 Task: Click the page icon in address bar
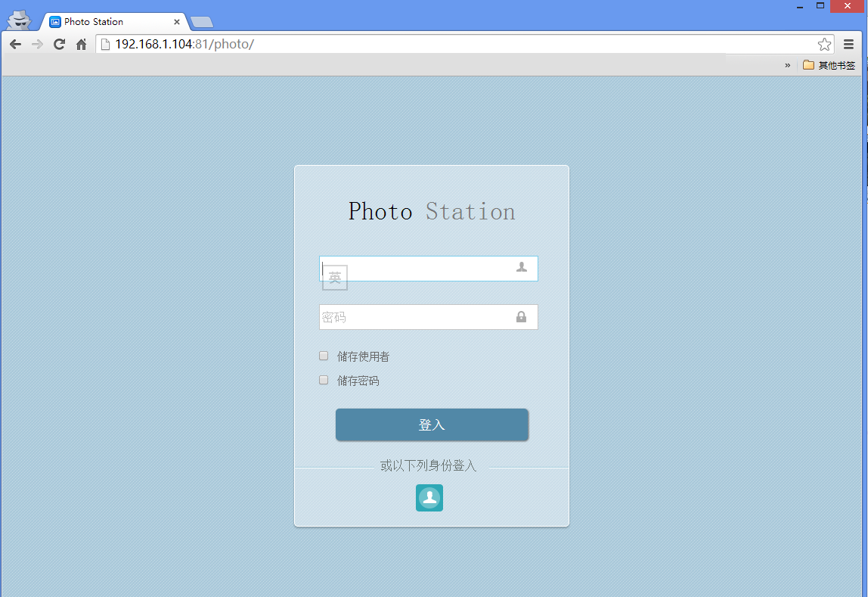point(105,45)
